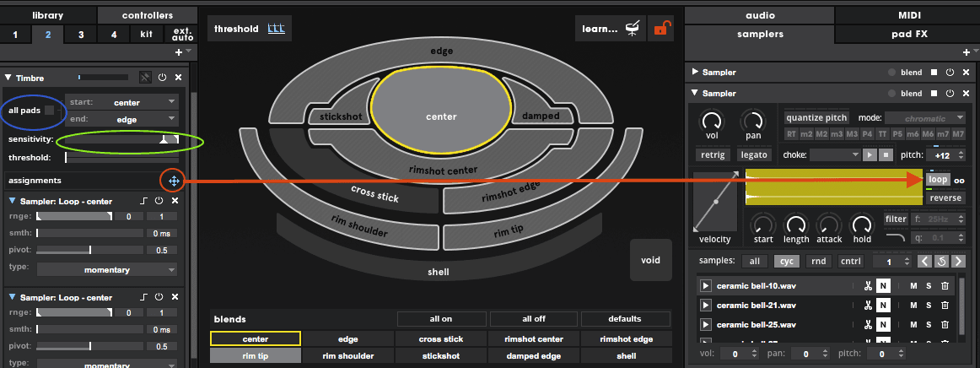
Task: Switch to the pad FX tab
Action: (907, 34)
